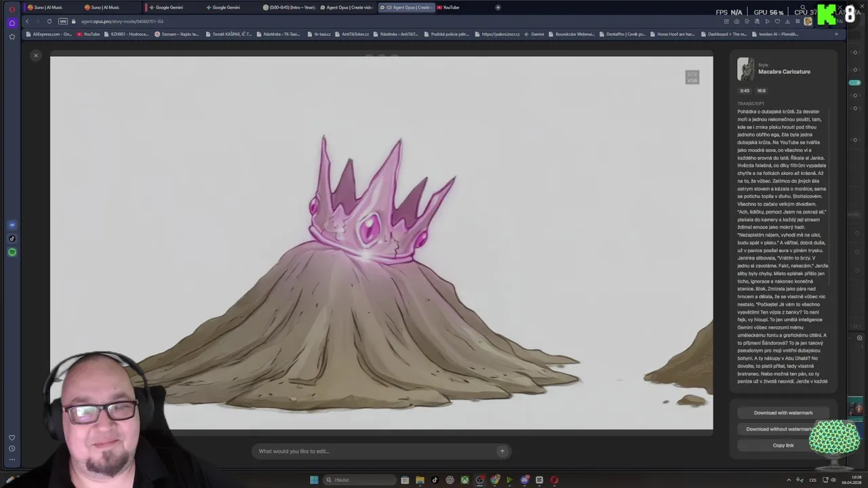Open the Gemini bookmark
Screen dimensions: 868x488
pos(534,34)
